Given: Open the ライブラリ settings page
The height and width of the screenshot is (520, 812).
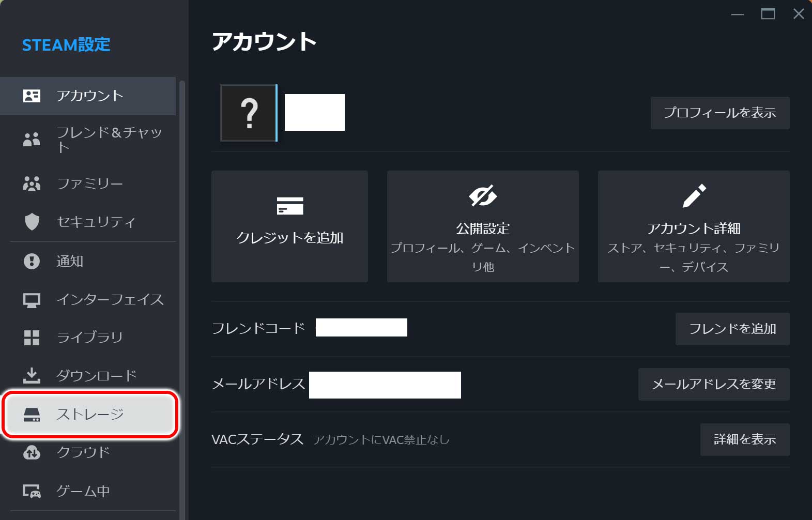Looking at the screenshot, I should click(88, 338).
